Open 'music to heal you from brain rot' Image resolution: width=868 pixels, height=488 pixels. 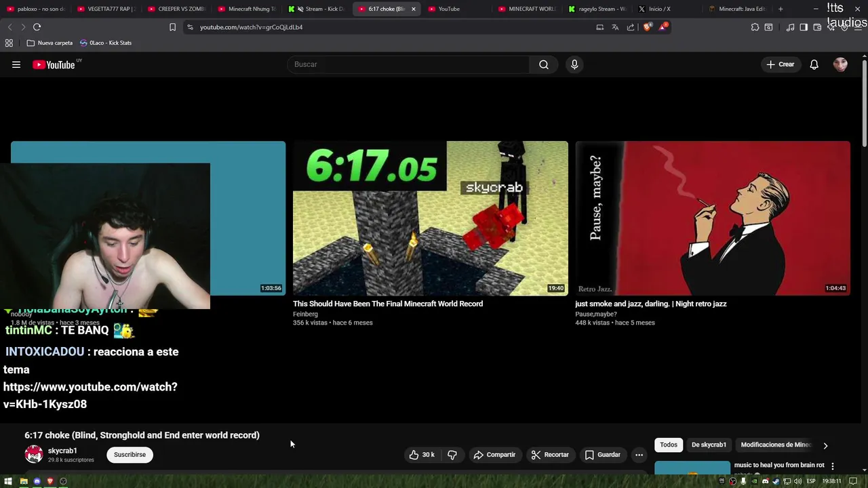coord(779,465)
